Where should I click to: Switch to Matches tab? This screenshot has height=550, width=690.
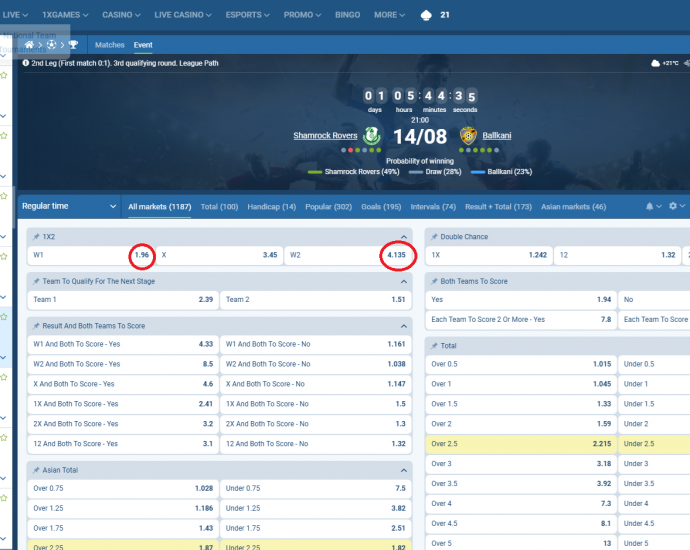tap(110, 45)
